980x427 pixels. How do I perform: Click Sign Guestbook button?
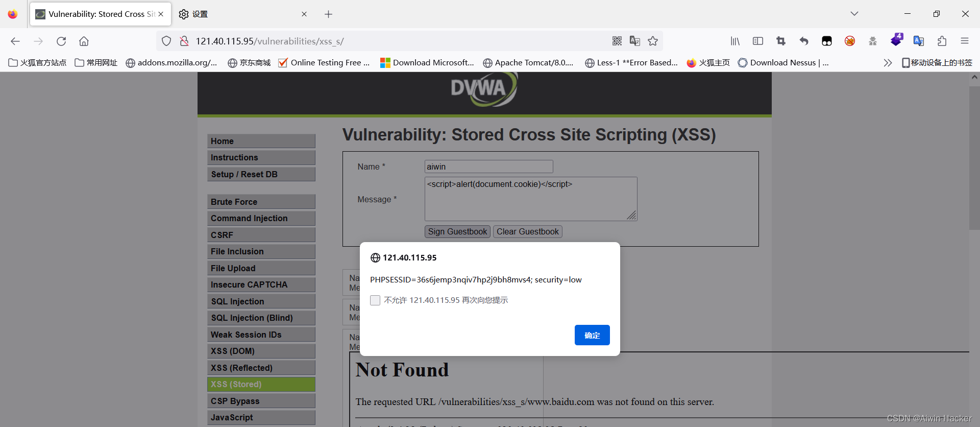(457, 232)
